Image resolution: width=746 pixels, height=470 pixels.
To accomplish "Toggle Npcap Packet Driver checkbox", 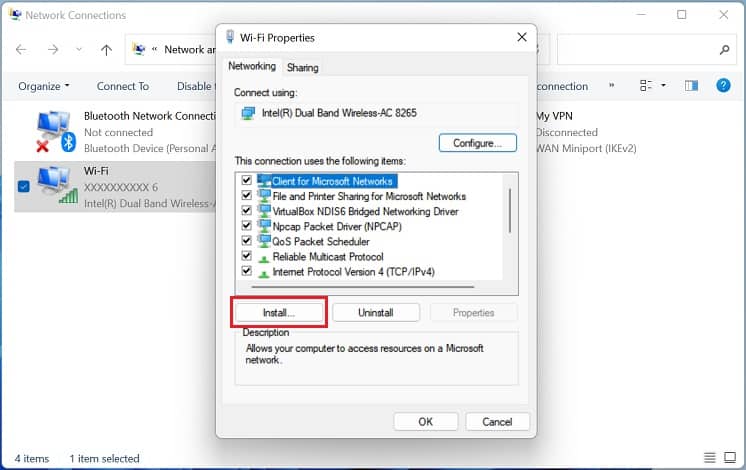I will click(x=246, y=226).
